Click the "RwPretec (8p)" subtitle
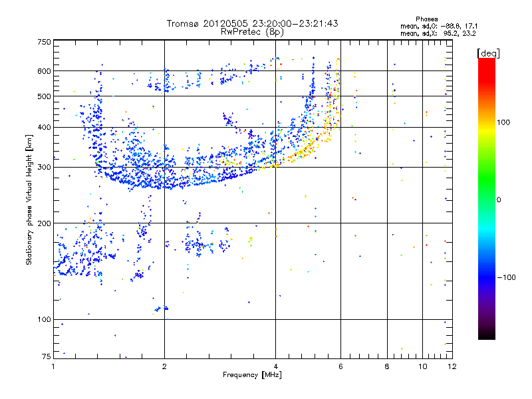The height and width of the screenshot is (399, 532). coord(252,32)
